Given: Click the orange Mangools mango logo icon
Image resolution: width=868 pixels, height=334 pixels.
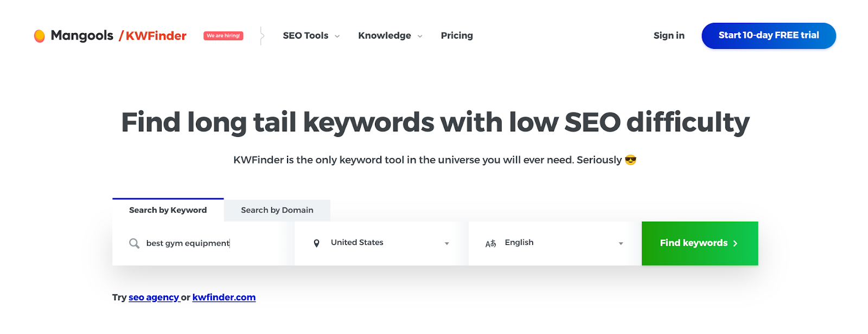Looking at the screenshot, I should (39, 36).
